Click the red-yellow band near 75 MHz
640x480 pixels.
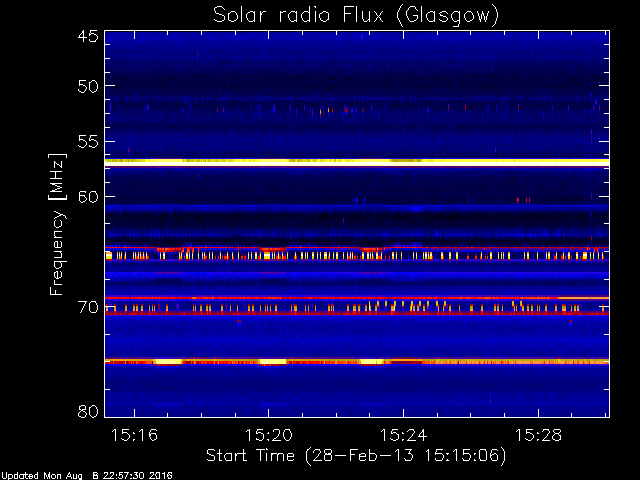357,362
